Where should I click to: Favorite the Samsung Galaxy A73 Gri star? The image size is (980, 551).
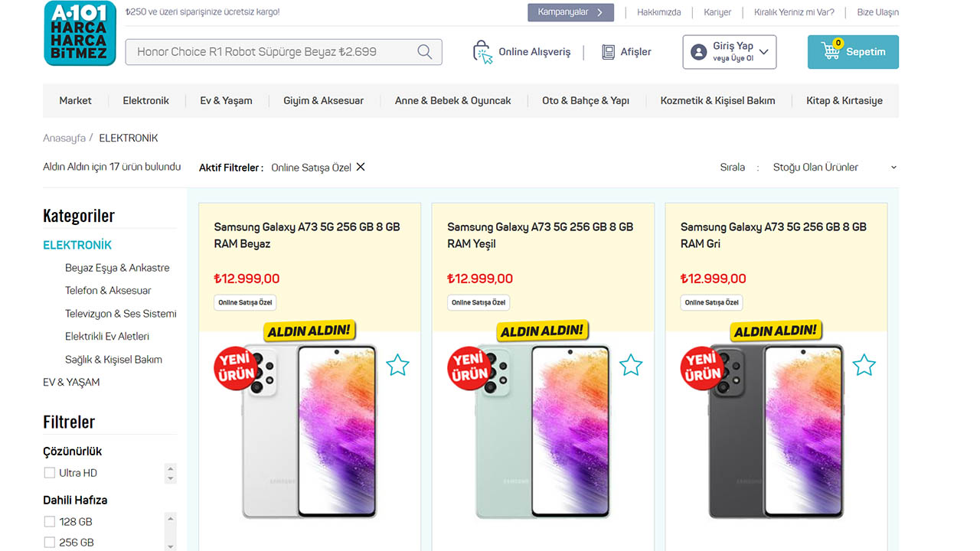coord(864,365)
